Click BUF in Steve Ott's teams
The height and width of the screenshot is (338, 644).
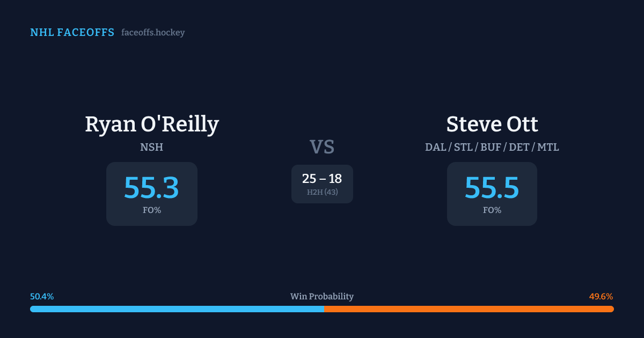coord(491,147)
